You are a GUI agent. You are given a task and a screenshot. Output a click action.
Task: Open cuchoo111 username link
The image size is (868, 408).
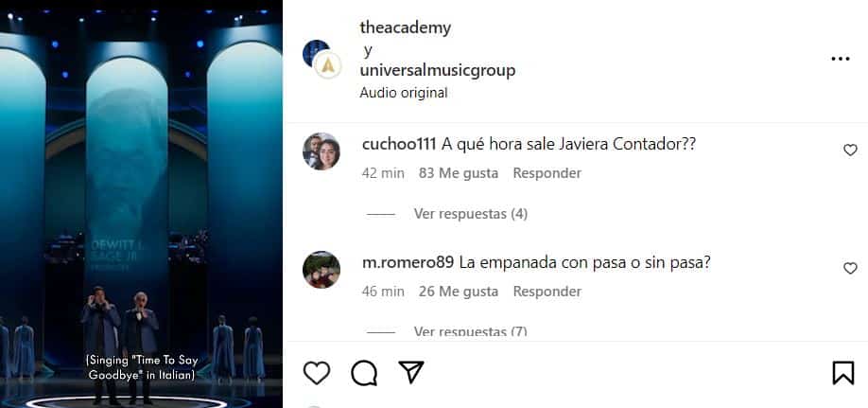(399, 144)
